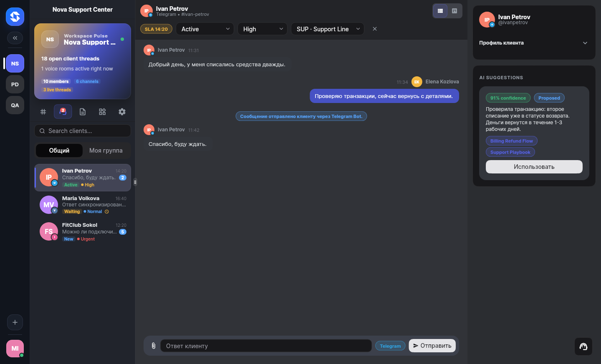
Task: Open the client inbox icon with badge
Action: (63, 112)
